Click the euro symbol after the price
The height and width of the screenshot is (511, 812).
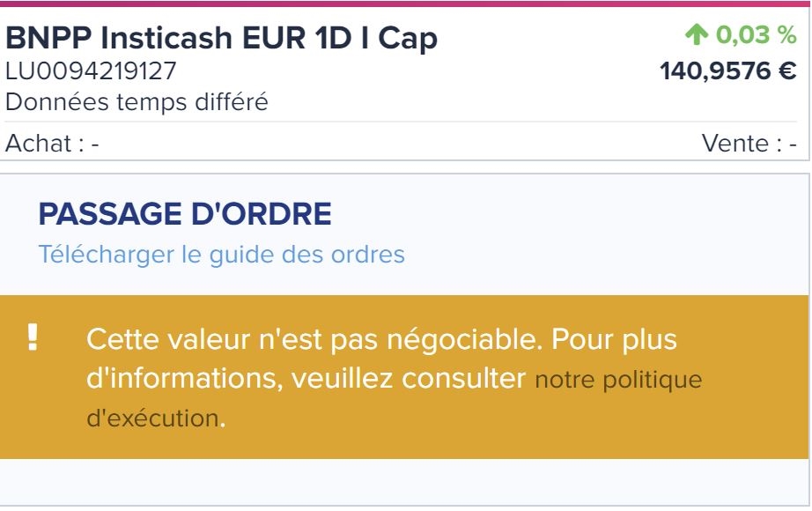(786, 70)
